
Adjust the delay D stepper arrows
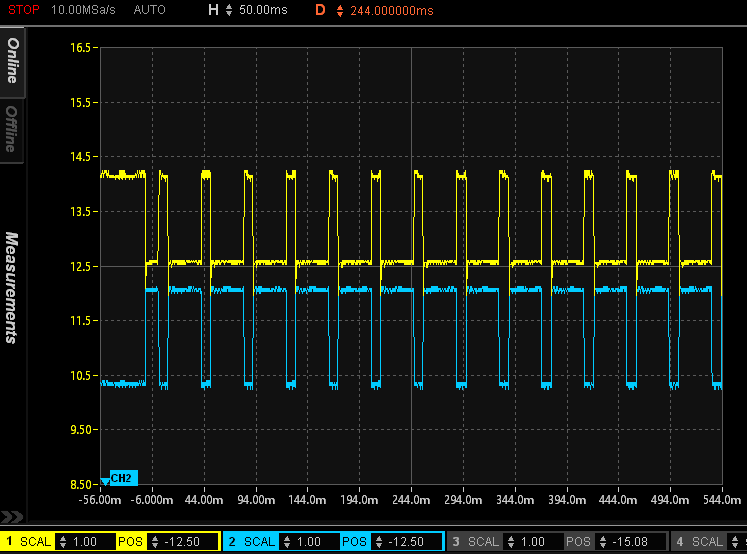point(339,10)
